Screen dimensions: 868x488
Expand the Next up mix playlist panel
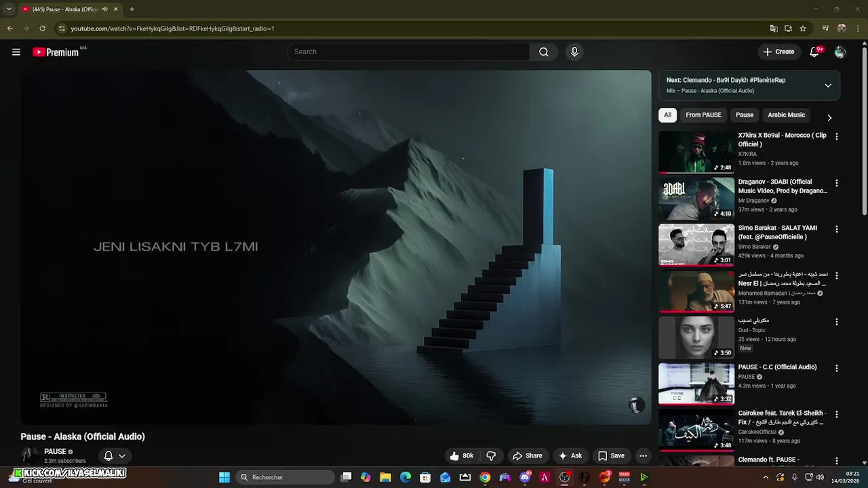click(x=828, y=85)
